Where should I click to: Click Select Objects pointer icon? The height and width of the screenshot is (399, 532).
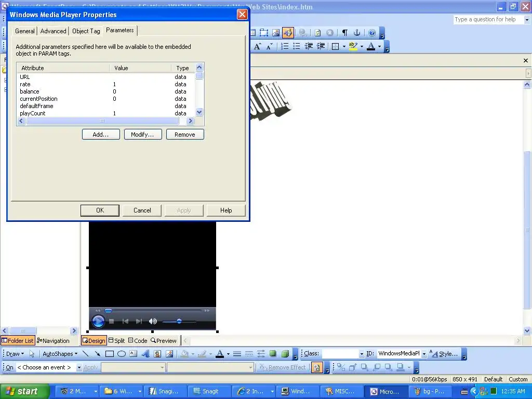coord(32,353)
